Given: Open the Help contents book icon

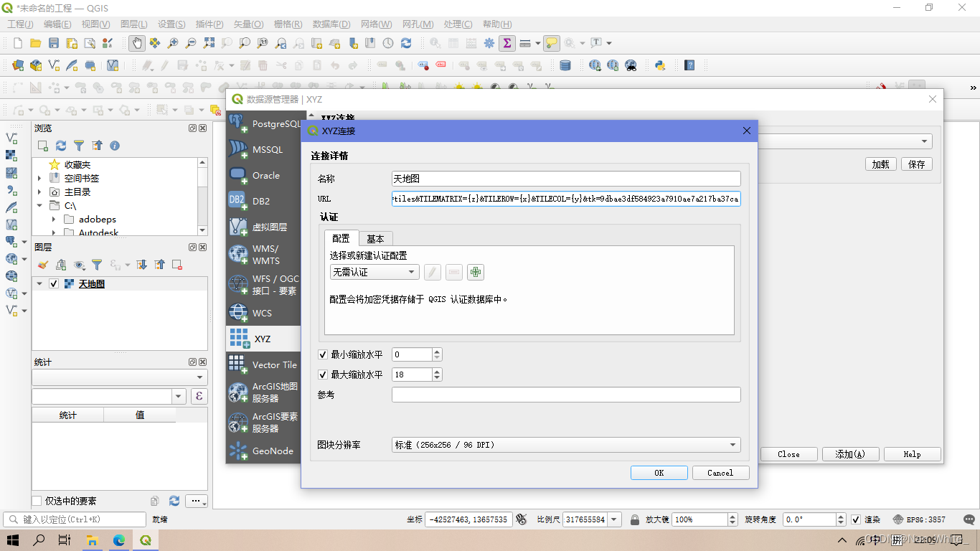Looking at the screenshot, I should pyautogui.click(x=689, y=65).
